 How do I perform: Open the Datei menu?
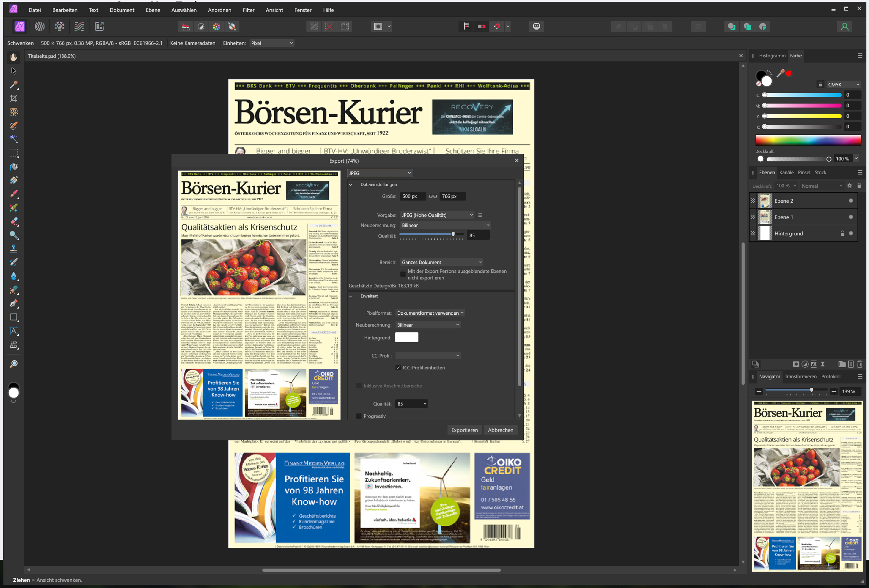tap(35, 10)
